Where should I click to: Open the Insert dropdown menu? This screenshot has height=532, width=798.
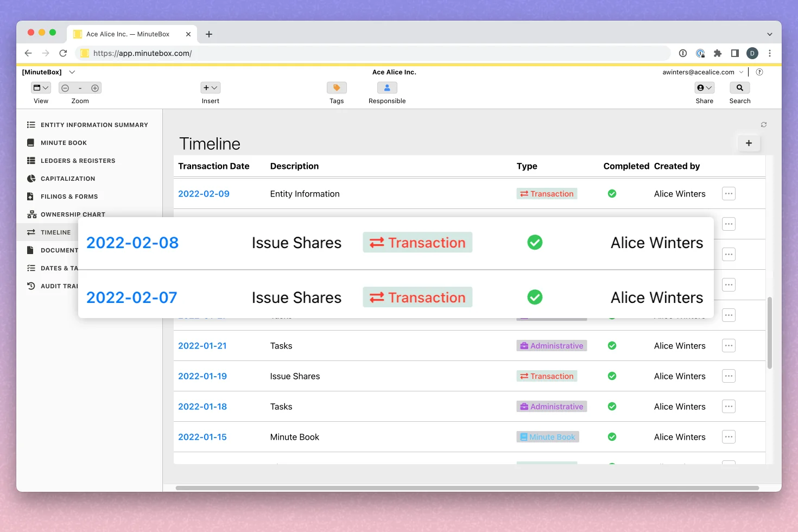click(x=211, y=88)
